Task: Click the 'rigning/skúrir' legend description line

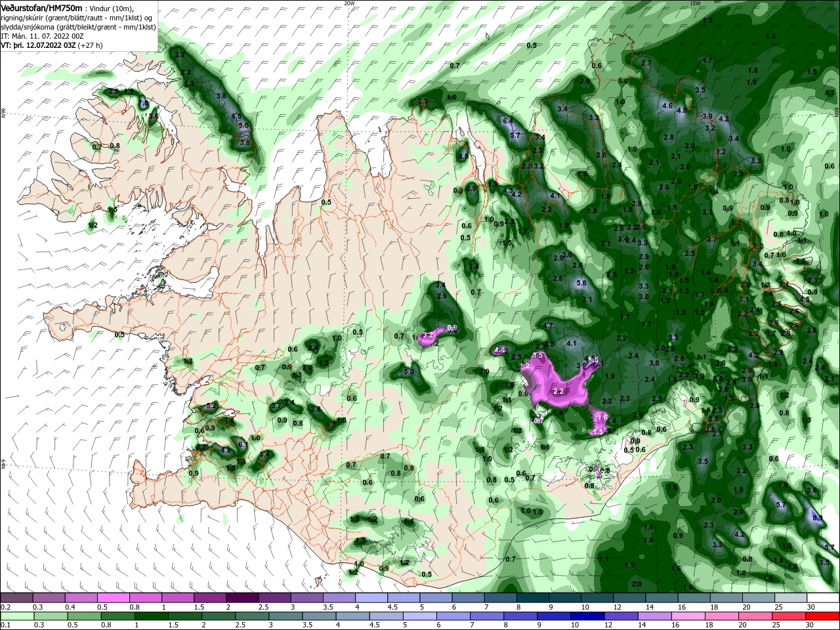Action: (76, 17)
